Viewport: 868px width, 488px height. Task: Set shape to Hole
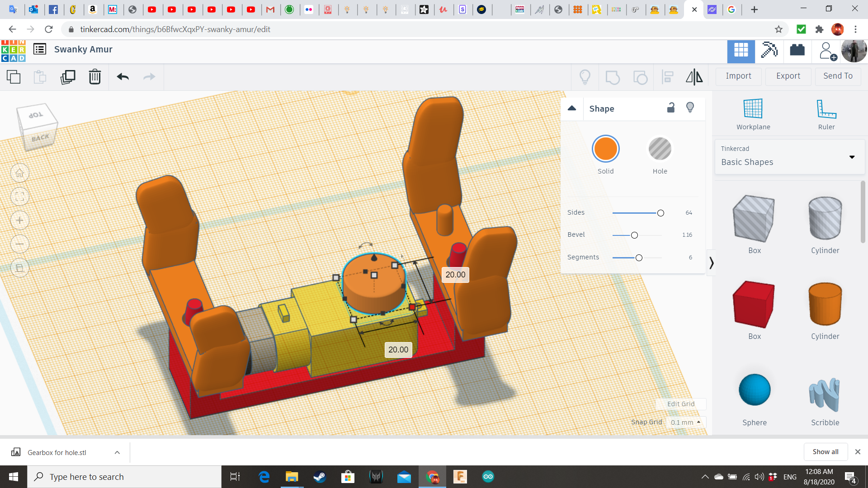pyautogui.click(x=660, y=149)
